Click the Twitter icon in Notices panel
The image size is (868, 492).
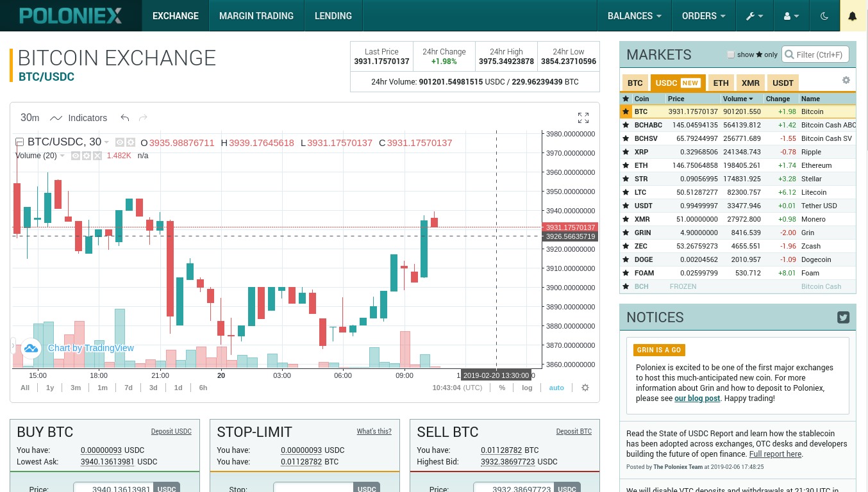point(843,317)
